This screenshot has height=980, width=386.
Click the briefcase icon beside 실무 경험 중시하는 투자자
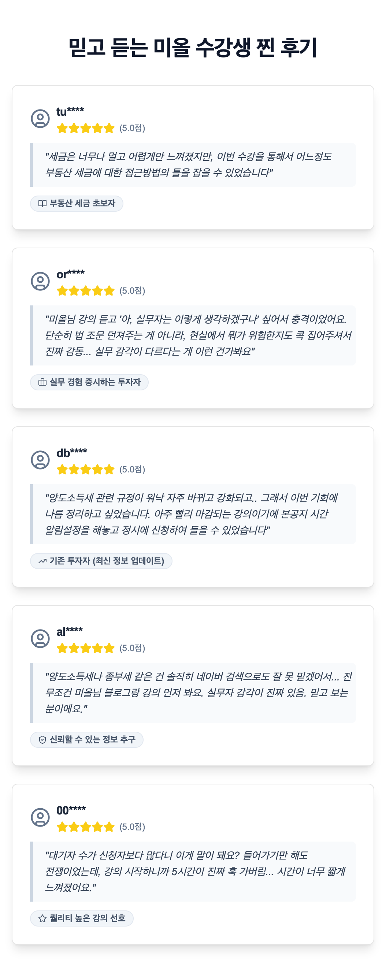pos(42,382)
